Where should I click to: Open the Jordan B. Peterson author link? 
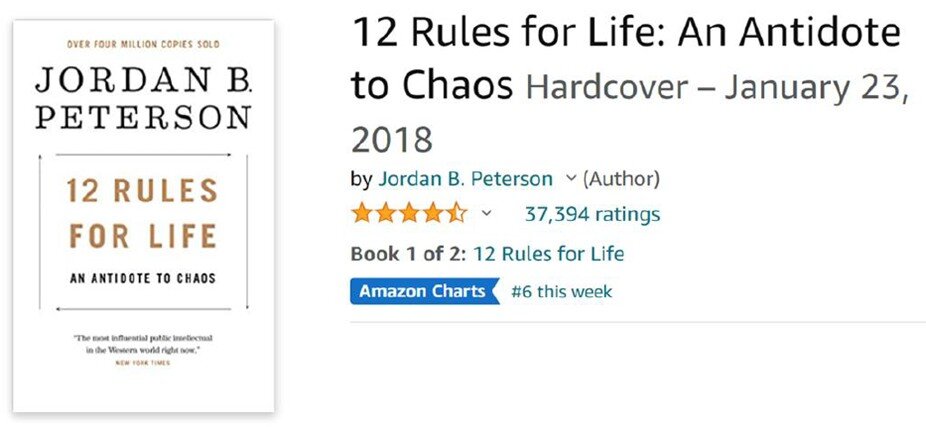click(x=465, y=178)
